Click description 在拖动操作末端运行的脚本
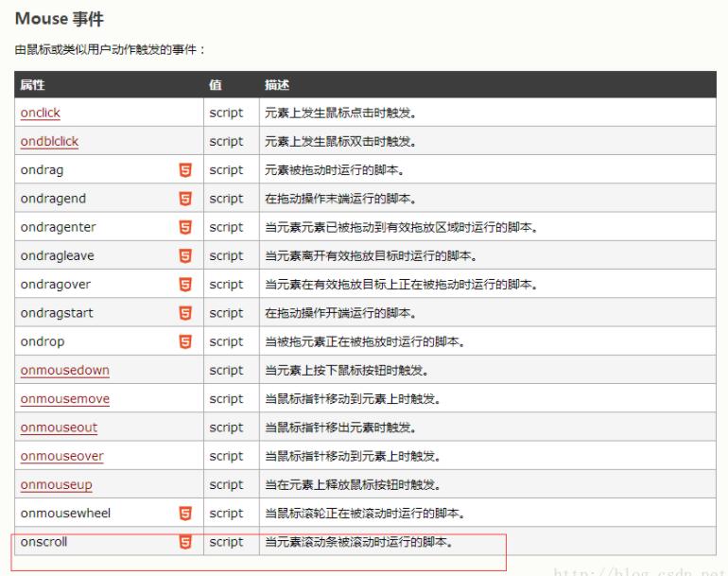 pyautogui.click(x=339, y=199)
